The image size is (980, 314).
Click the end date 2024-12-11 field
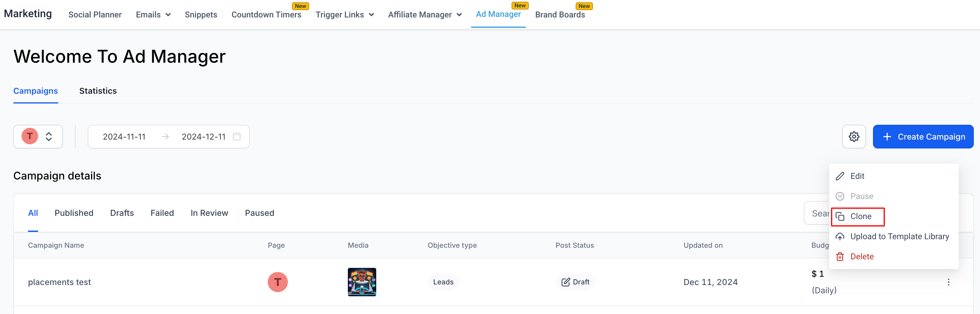tap(204, 137)
